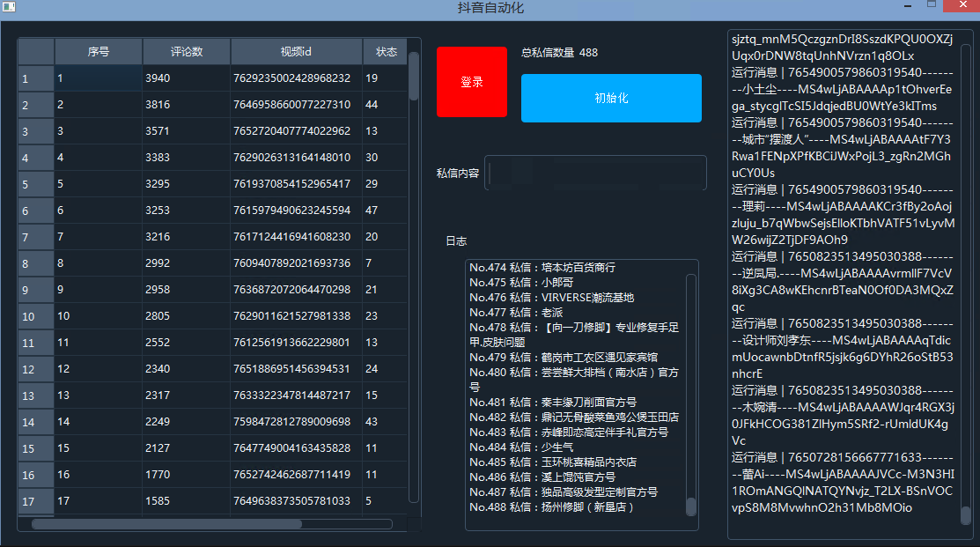
Task: Select row header 10 in table
Action: point(36,316)
